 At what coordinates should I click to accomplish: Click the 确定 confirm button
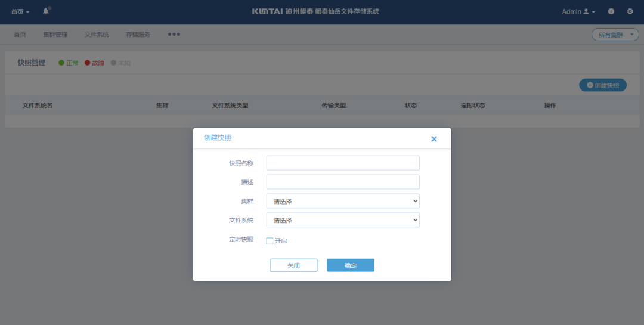pyautogui.click(x=351, y=265)
